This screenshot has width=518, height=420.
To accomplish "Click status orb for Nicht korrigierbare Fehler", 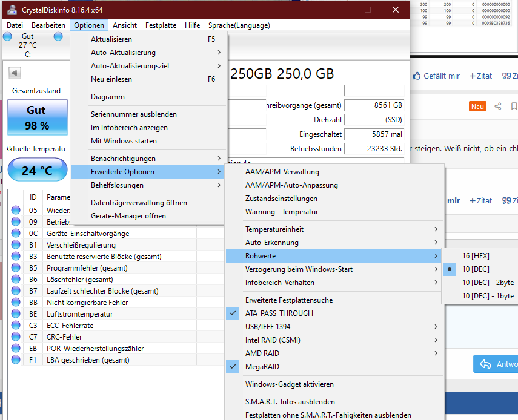I will pos(16,302).
